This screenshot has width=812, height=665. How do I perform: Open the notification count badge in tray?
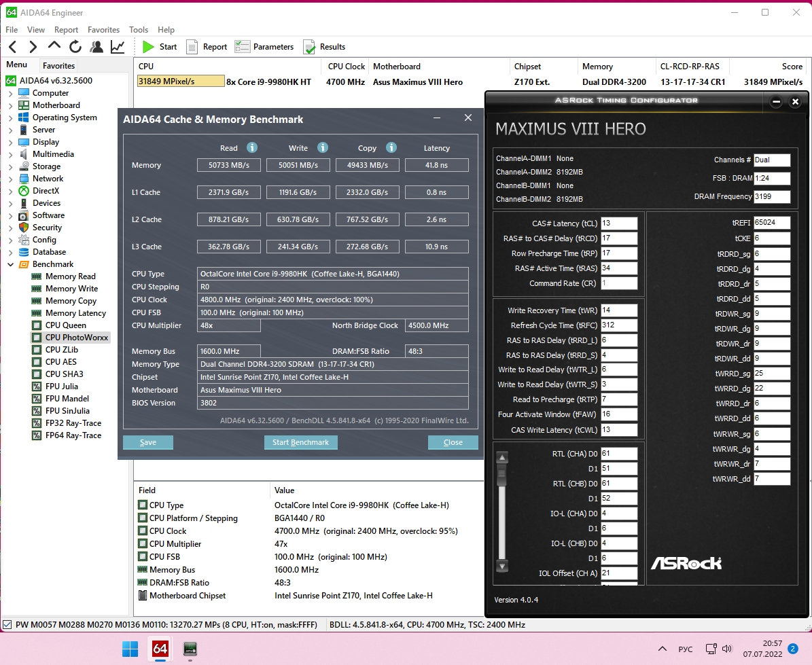tap(792, 649)
